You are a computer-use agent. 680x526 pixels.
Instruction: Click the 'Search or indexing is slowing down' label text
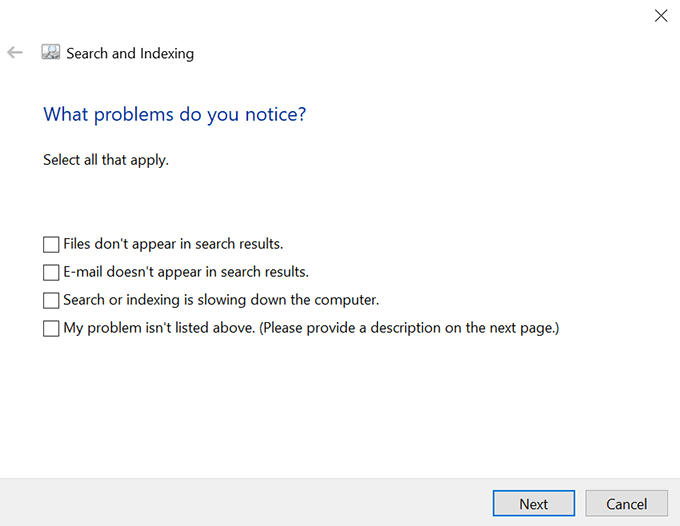(221, 299)
